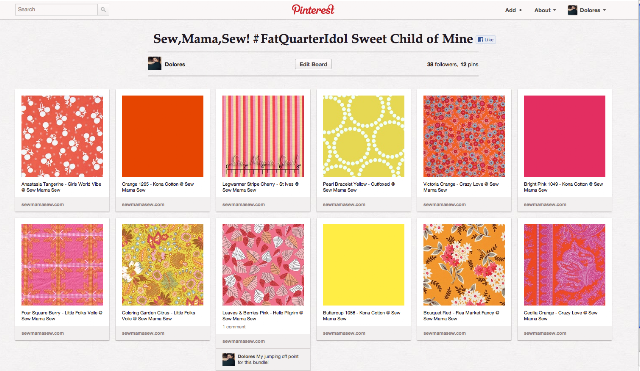Open the solid Bright Pink fabric pin
The width and height of the screenshot is (640, 371).
pyautogui.click(x=564, y=136)
